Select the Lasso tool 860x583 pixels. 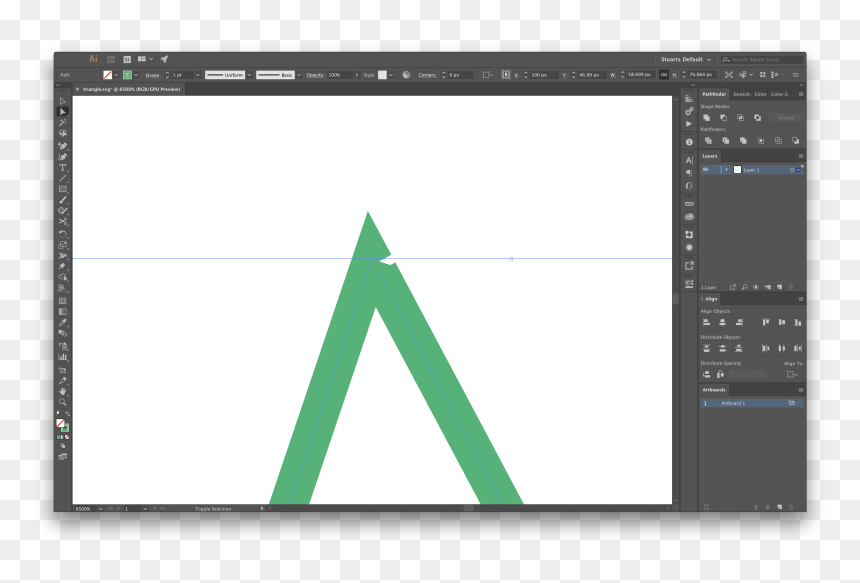click(63, 133)
